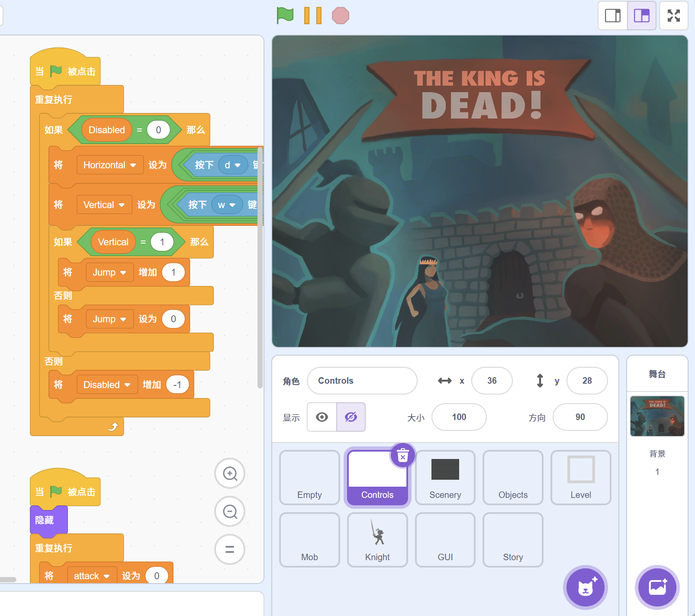The width and height of the screenshot is (695, 616).
Task: Show the sprite using the eye icon
Action: pos(322,417)
